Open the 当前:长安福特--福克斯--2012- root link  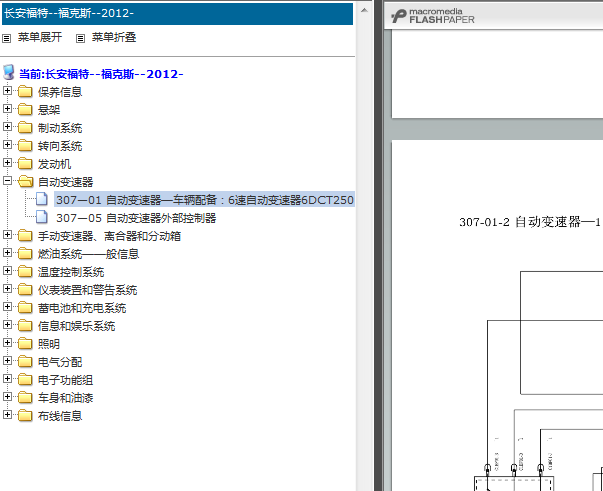pos(101,74)
